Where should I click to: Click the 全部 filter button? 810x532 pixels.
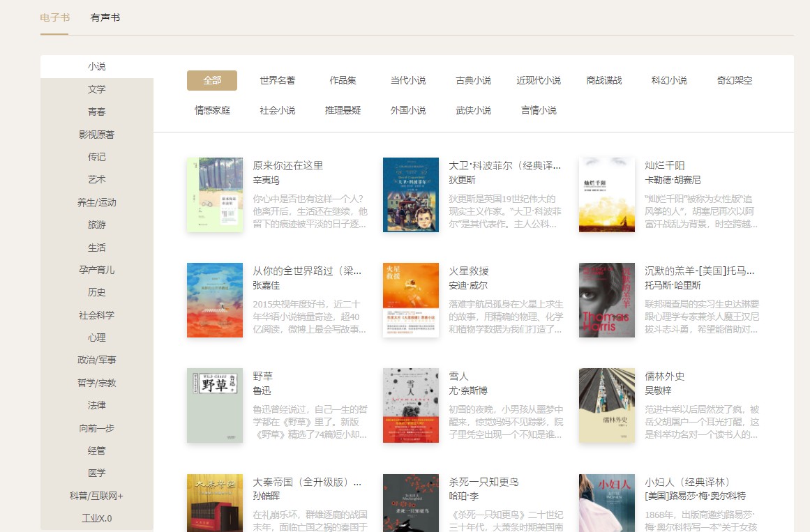(211, 80)
